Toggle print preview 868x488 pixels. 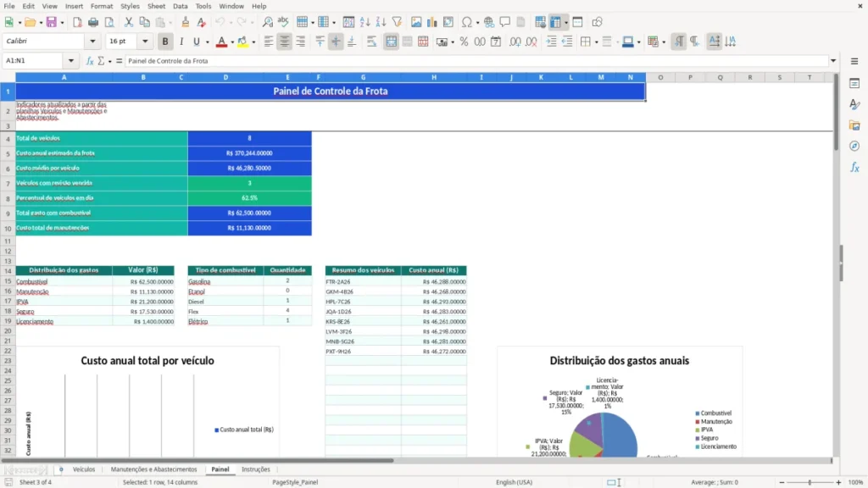tap(109, 22)
